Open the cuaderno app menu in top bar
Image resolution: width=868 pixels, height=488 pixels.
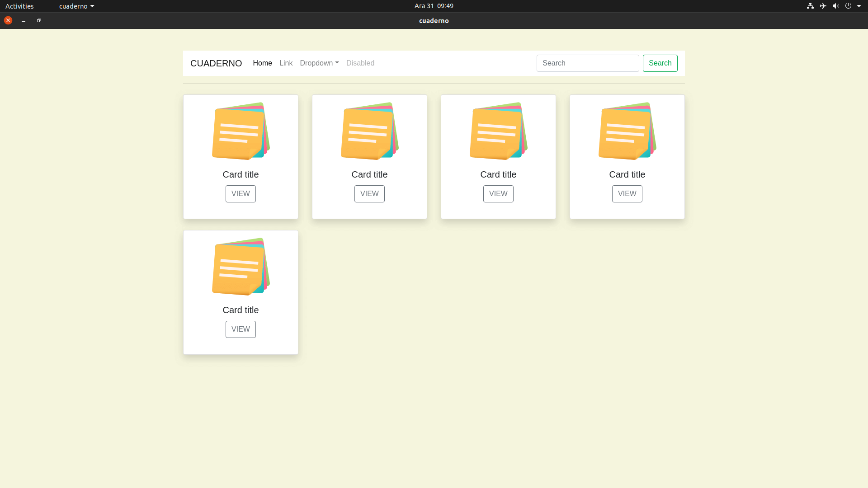coord(76,6)
